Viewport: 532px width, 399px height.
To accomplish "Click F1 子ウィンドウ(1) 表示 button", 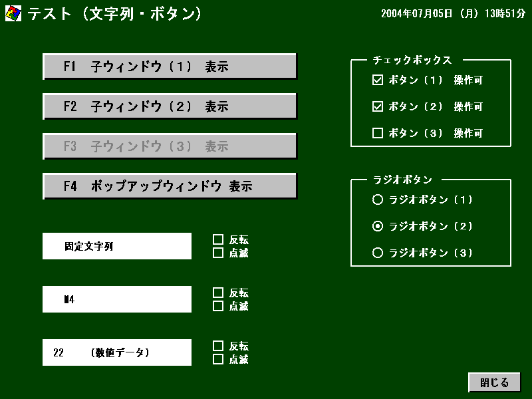I will pyautogui.click(x=170, y=66).
